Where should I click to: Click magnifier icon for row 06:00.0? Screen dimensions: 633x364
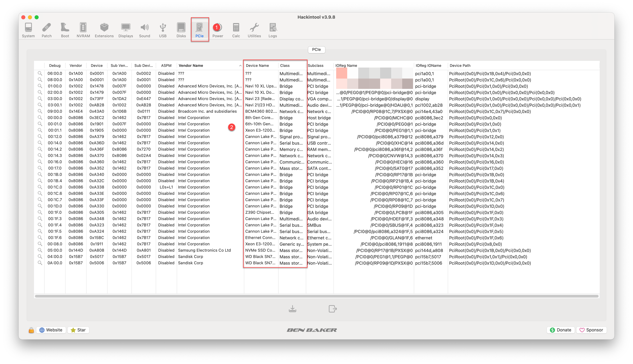[40, 73]
